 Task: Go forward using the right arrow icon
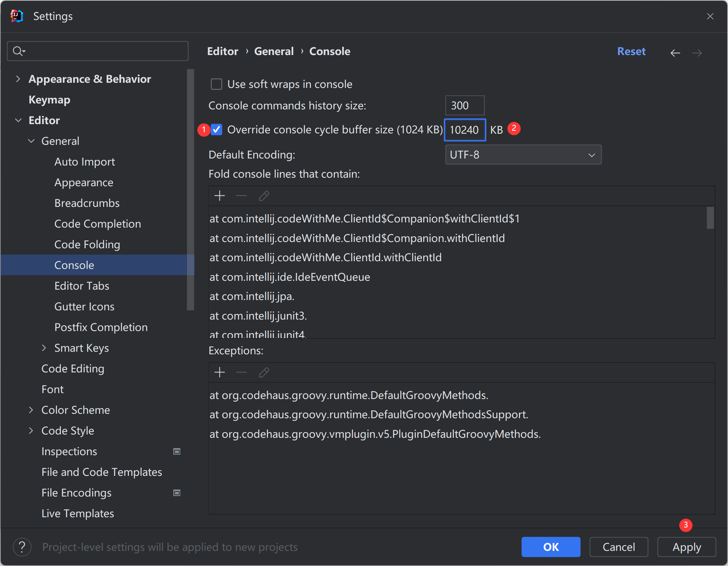pyautogui.click(x=697, y=53)
